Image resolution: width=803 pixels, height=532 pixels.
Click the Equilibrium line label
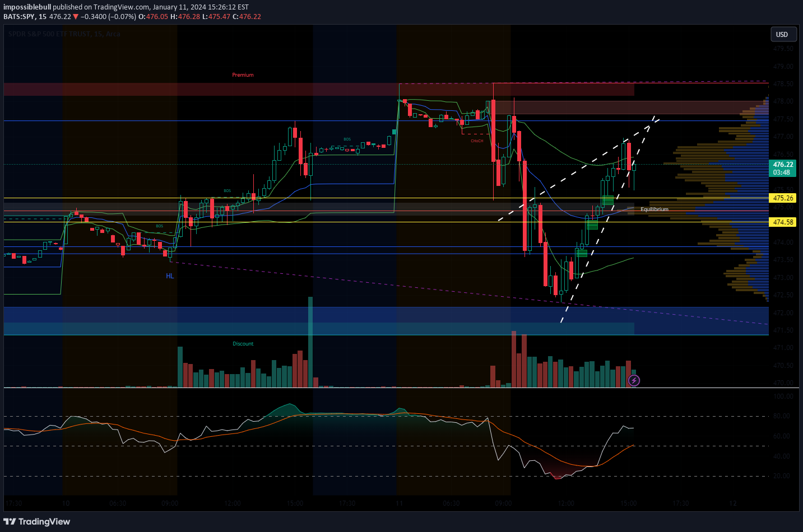click(655, 209)
